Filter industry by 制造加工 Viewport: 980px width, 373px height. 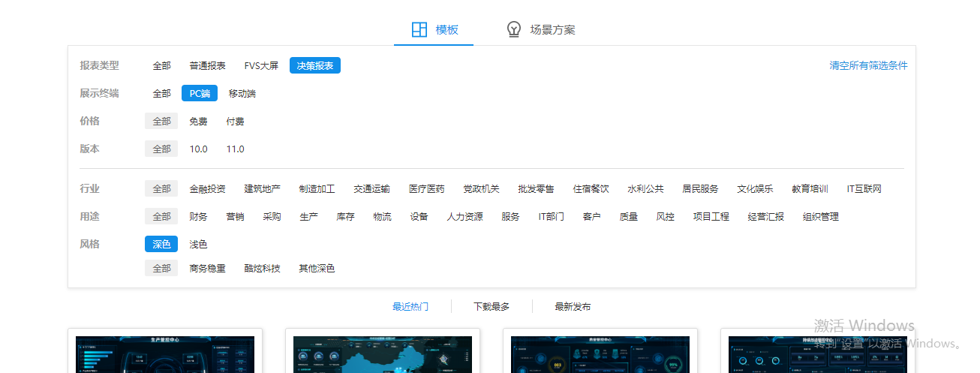coord(317,188)
